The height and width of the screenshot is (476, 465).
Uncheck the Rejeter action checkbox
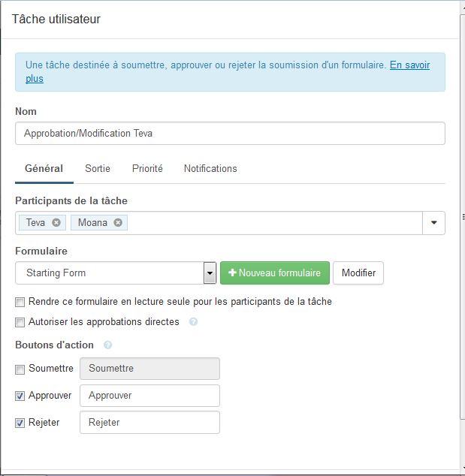[x=20, y=423]
